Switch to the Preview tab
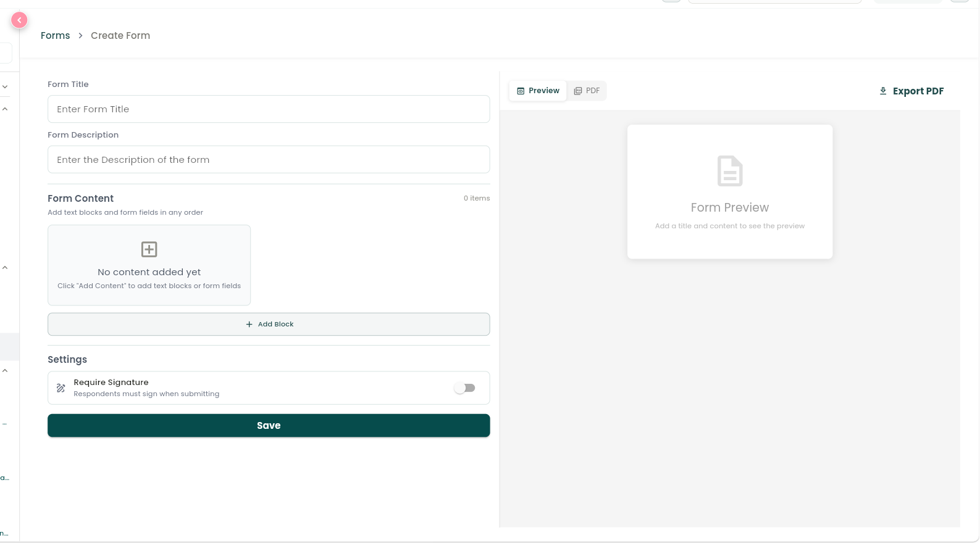 pos(538,91)
